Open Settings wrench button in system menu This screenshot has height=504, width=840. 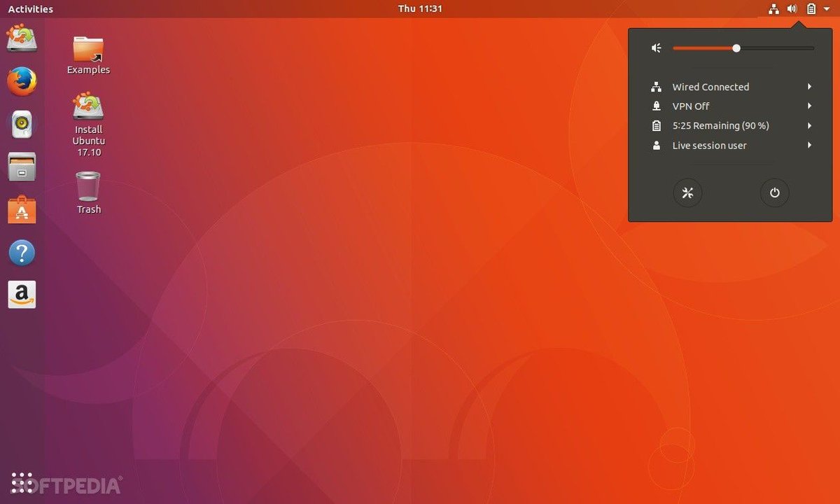pyautogui.click(x=687, y=193)
